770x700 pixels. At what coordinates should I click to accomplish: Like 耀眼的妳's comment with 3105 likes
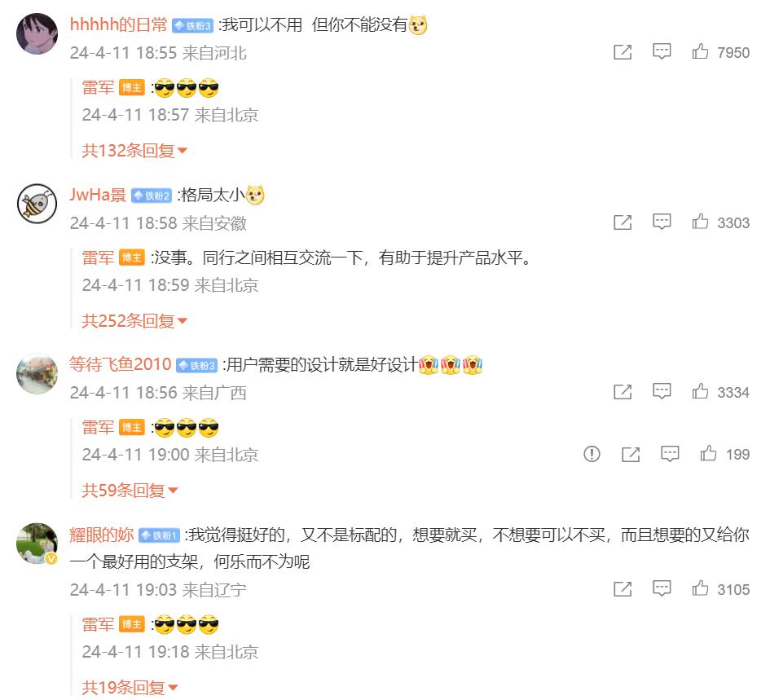[x=700, y=588]
